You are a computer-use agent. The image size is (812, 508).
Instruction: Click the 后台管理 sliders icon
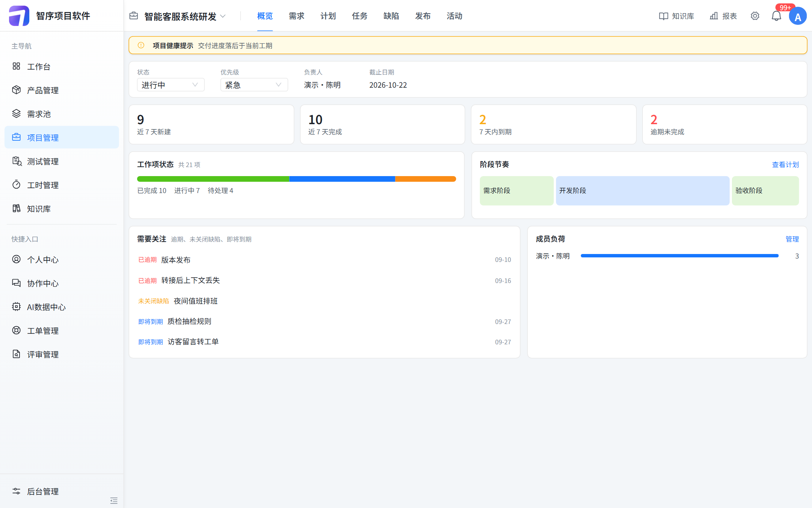click(16, 491)
